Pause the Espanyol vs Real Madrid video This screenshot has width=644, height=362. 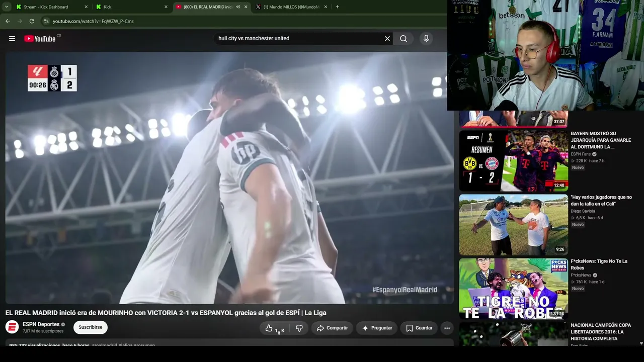pos(229,178)
